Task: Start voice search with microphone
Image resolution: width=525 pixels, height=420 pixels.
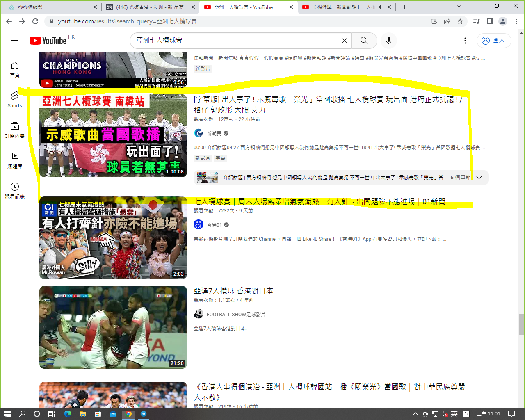Action: (x=388, y=41)
